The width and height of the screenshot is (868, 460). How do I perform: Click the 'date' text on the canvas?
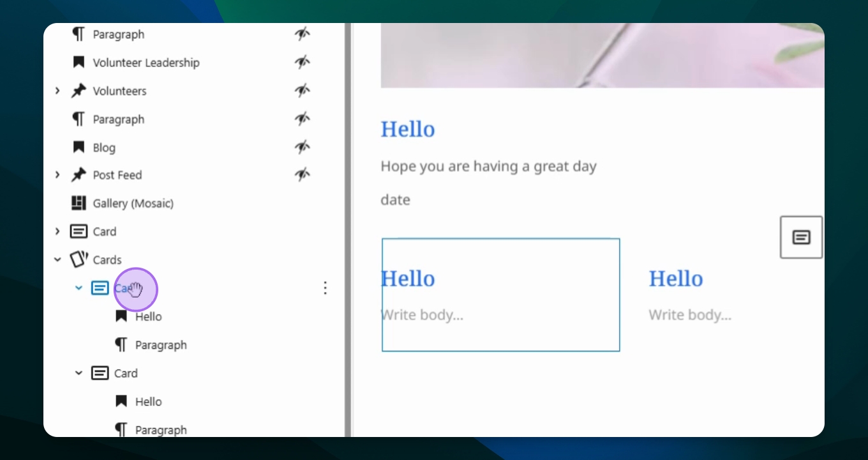point(396,200)
